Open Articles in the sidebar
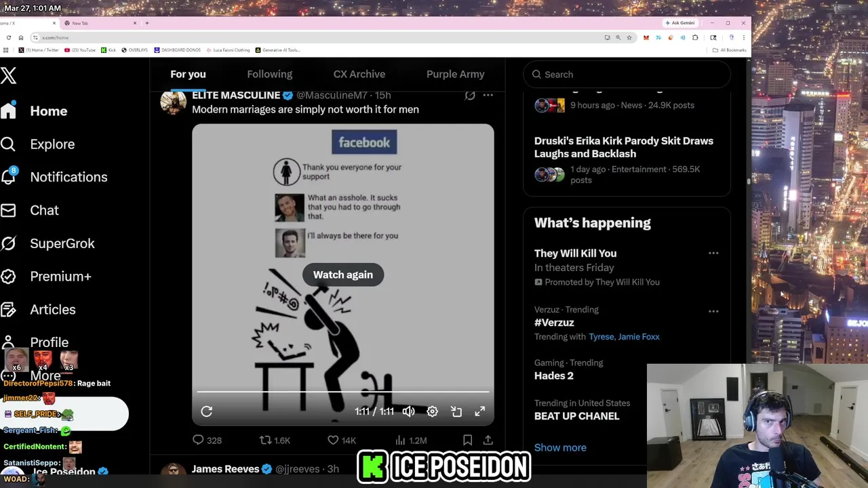This screenshot has width=868, height=488. pyautogui.click(x=52, y=310)
